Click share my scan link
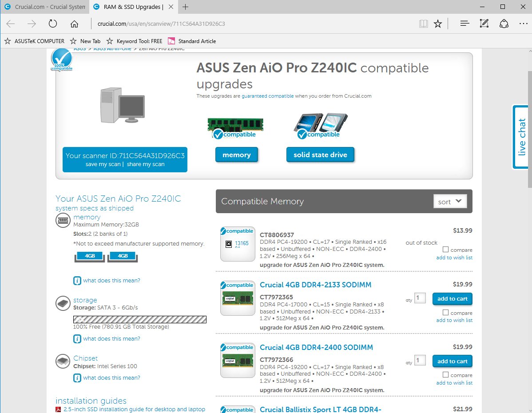Screen dimensions: 532x413 pyautogui.click(x=146, y=164)
